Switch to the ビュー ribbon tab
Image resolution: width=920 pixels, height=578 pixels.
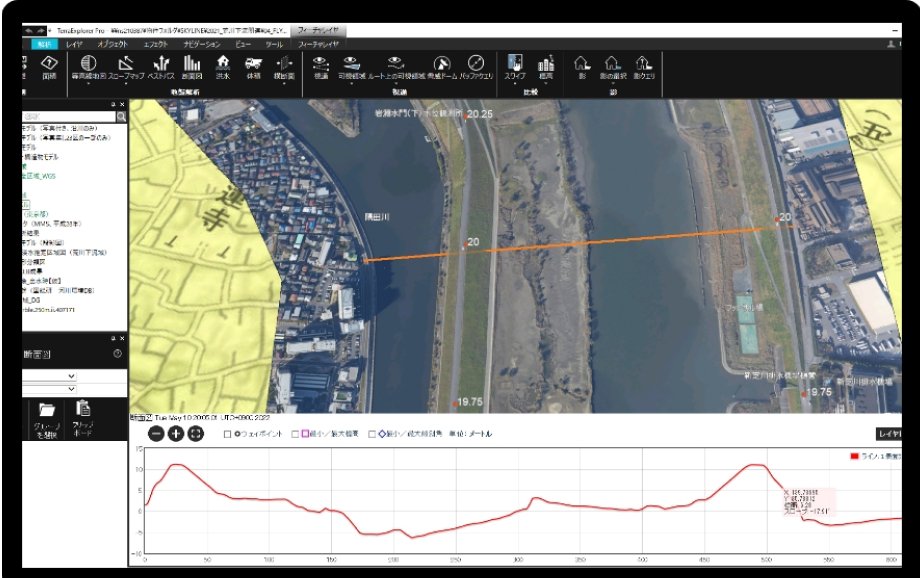point(243,44)
